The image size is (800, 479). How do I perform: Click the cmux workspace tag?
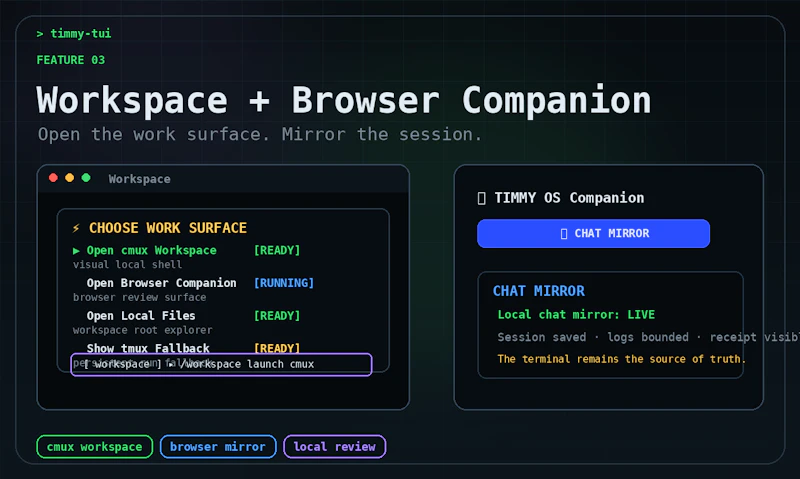[x=94, y=447]
